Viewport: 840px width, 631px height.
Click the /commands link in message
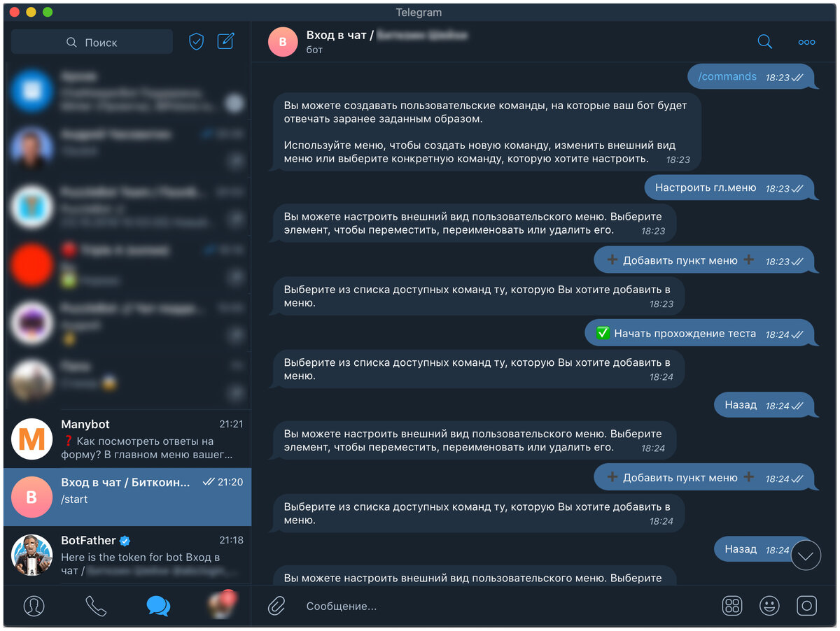pyautogui.click(x=727, y=77)
